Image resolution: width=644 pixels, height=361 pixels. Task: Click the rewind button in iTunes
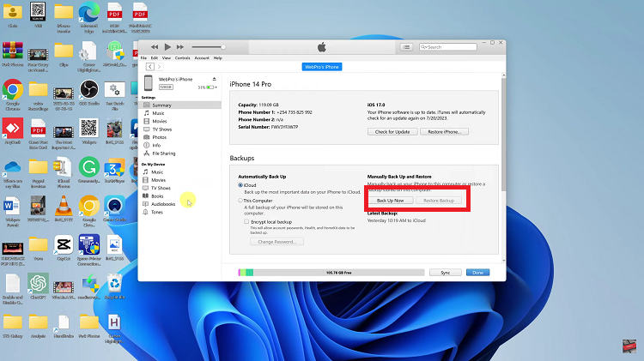(x=155, y=47)
